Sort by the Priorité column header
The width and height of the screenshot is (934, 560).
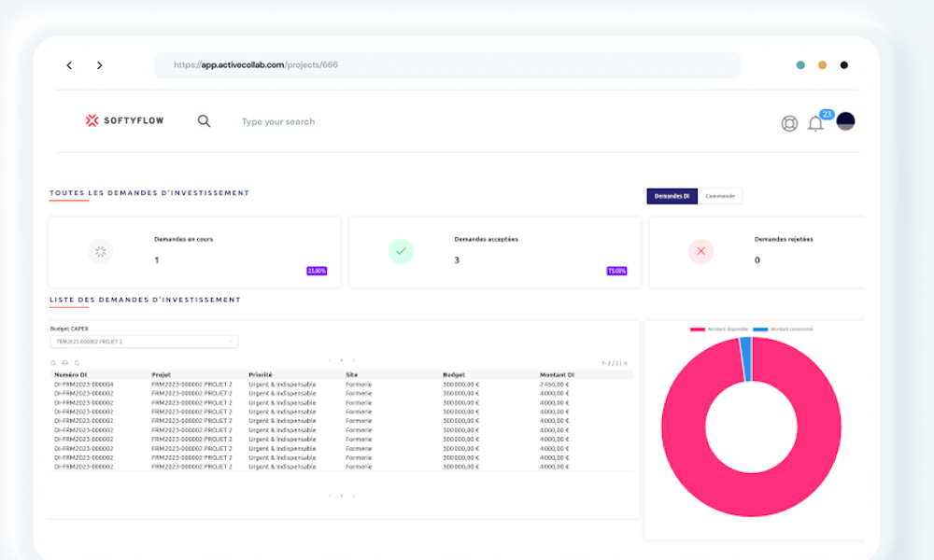coord(261,375)
